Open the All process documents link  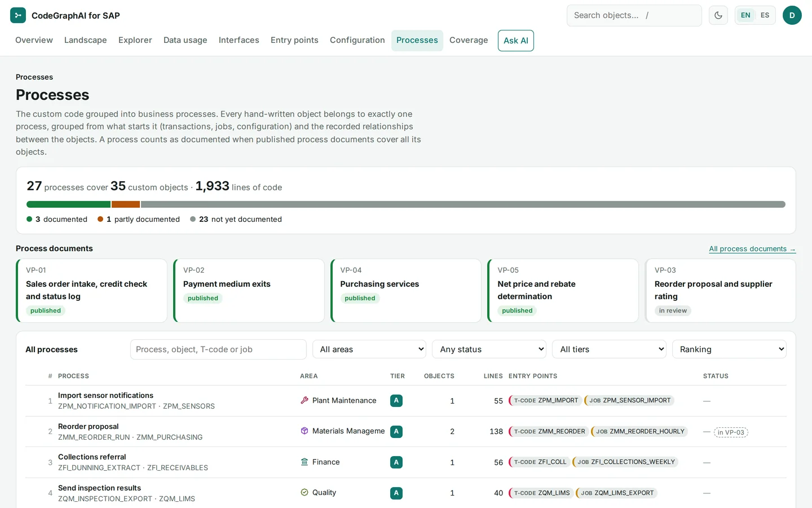tap(752, 249)
